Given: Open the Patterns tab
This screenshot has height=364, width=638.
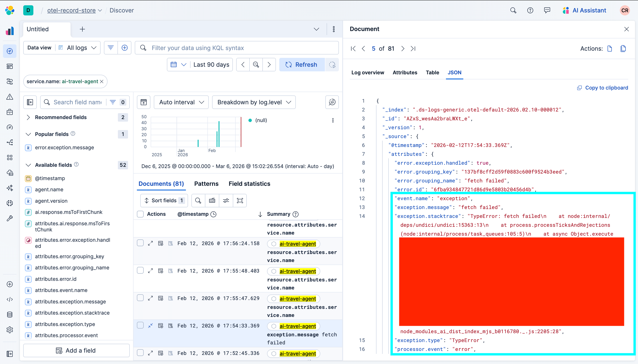Looking at the screenshot, I should click(206, 183).
